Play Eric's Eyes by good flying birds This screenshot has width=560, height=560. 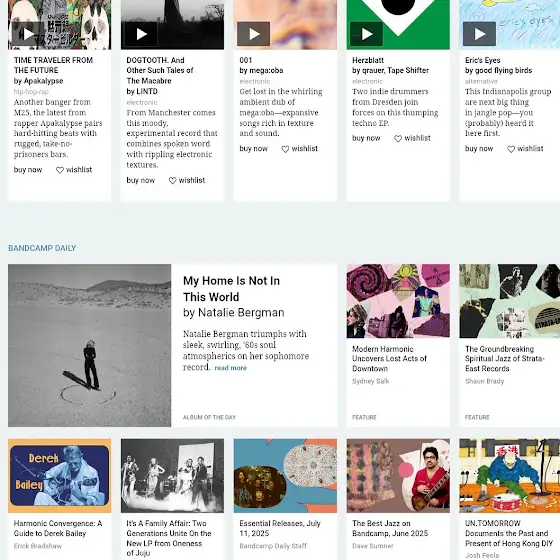pyautogui.click(x=479, y=34)
